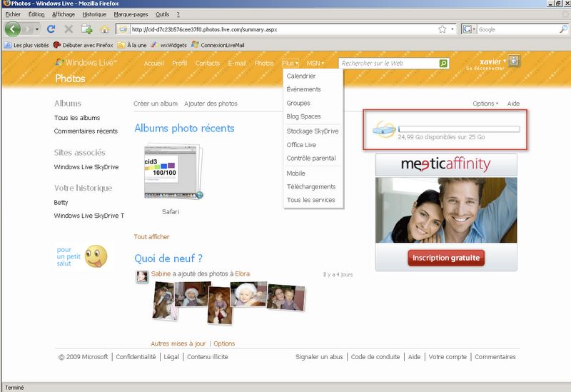
Task: Open the E-mail link
Action: coord(238,63)
